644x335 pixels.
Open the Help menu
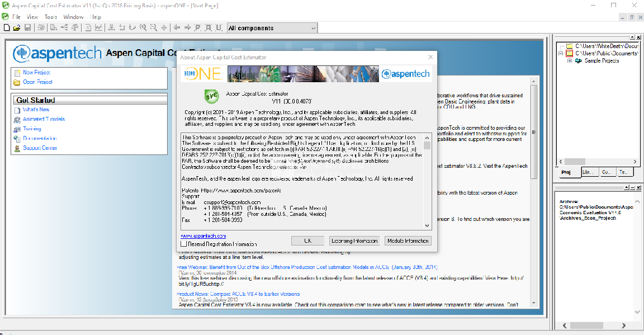pyautogui.click(x=96, y=17)
